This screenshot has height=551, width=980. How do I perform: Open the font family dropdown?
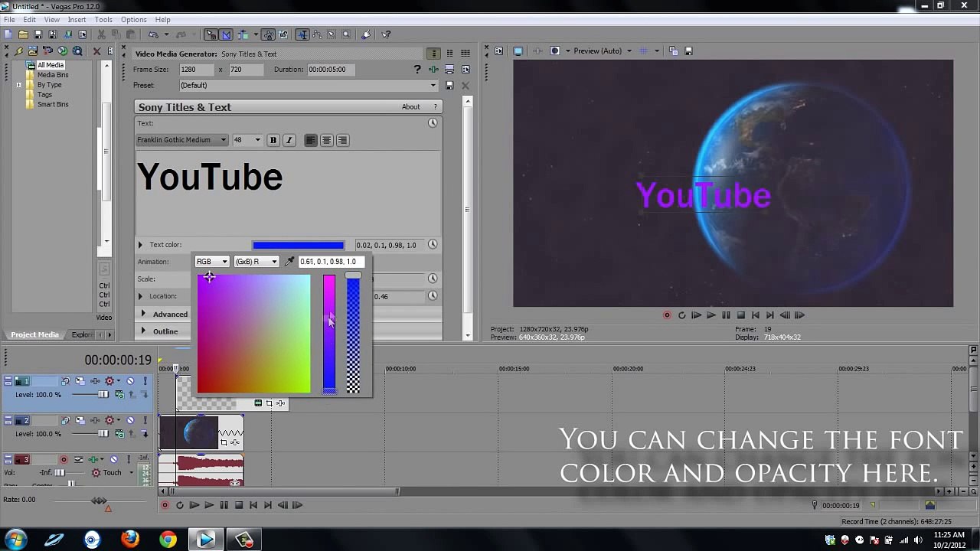pos(182,140)
